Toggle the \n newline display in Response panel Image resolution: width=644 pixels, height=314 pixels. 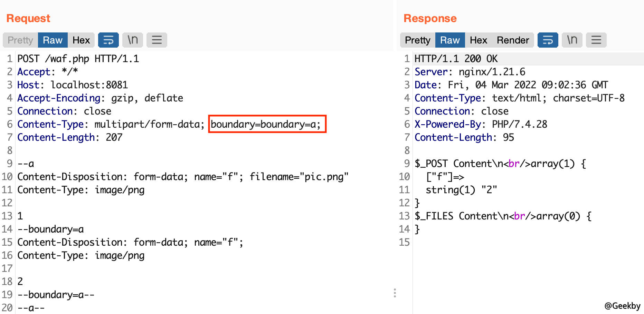[572, 40]
